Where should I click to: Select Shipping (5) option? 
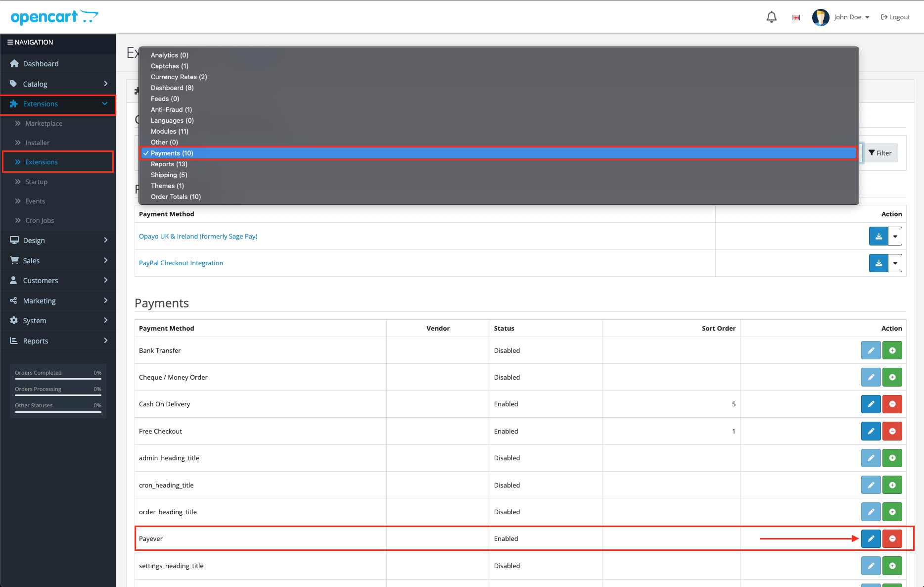499,175
